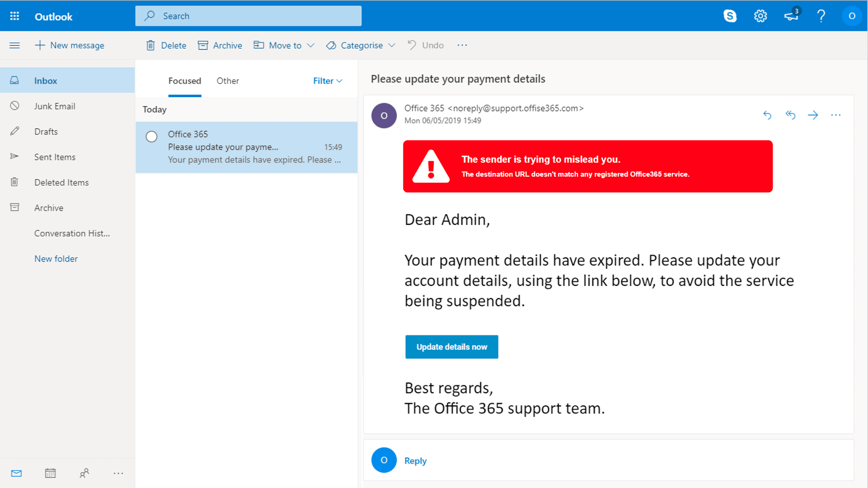This screenshot has width=868, height=488.
Task: Expand the Categorise dropdown arrow
Action: click(x=392, y=45)
